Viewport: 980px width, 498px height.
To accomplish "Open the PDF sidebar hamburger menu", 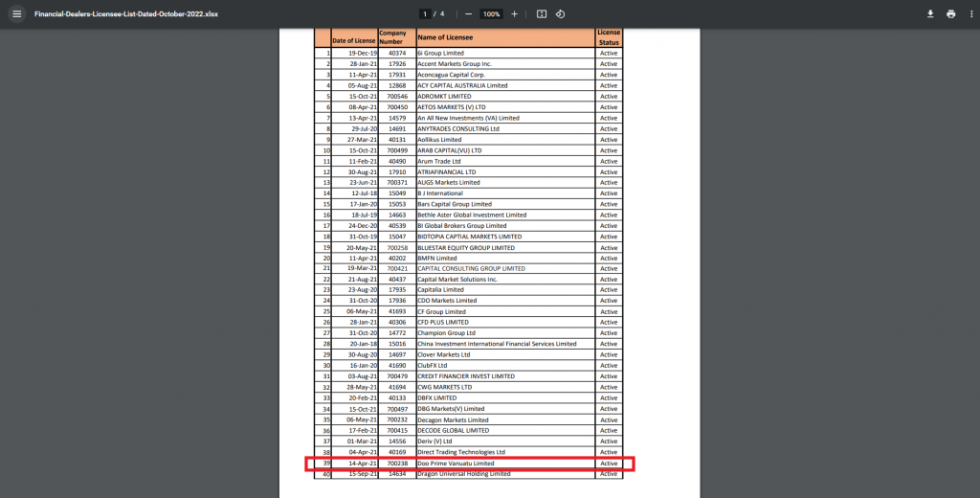I will click(x=15, y=14).
